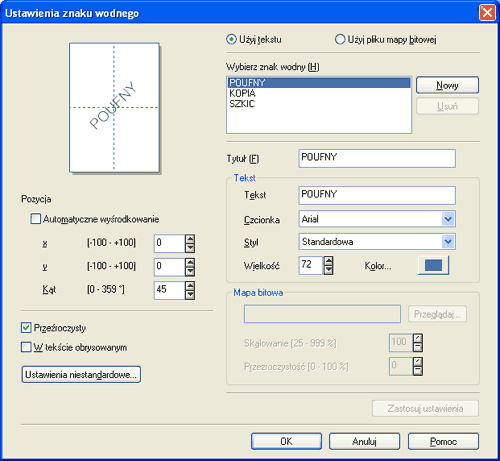Increase the Kąt angle spinner value
This screenshot has width=500, height=461.
190,286
